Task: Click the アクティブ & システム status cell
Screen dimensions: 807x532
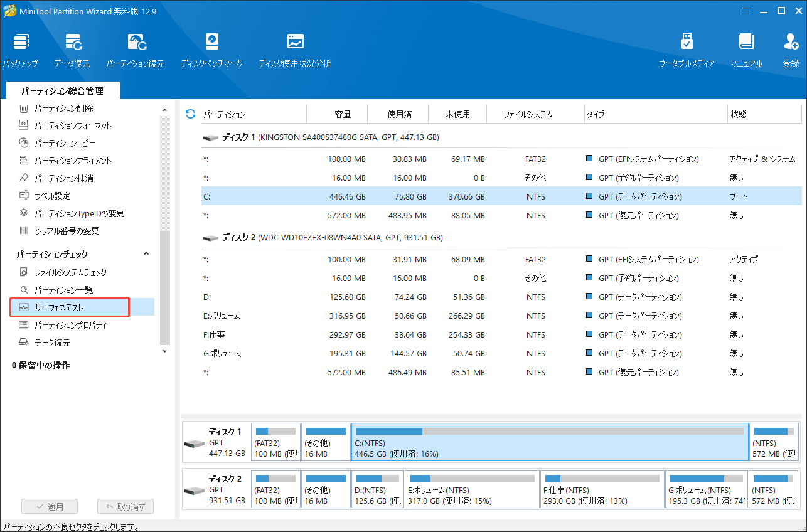Action: [762, 159]
